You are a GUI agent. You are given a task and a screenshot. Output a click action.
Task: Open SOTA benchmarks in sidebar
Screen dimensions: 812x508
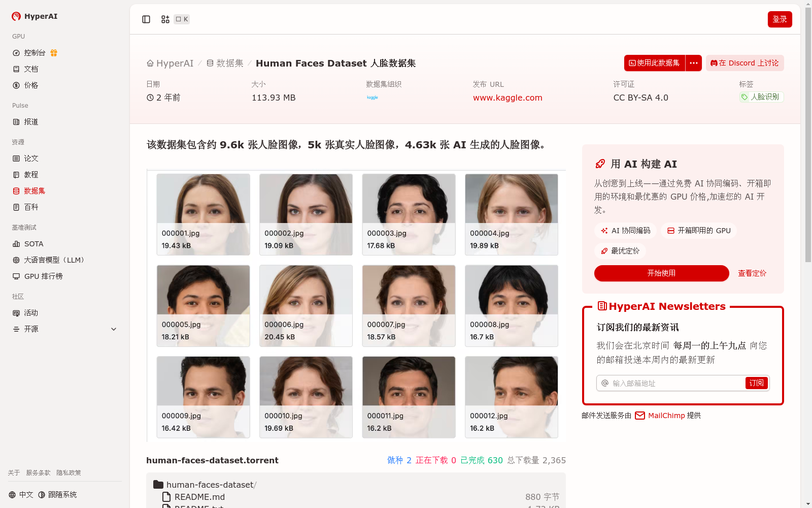pos(28,244)
